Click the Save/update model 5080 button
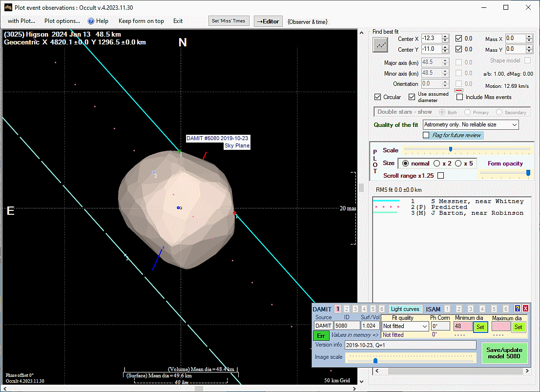 coord(505,353)
